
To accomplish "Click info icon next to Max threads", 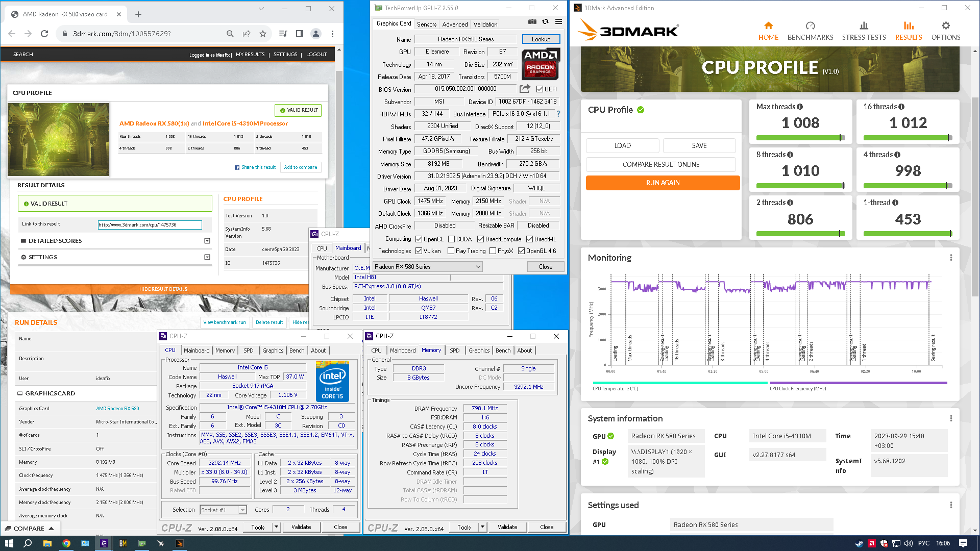I will [800, 107].
